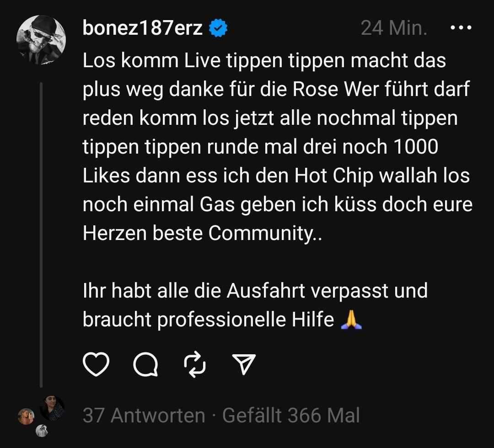This screenshot has height=448, width=494.
Task: Click the leftmost replier avatar
Action: coord(26,416)
